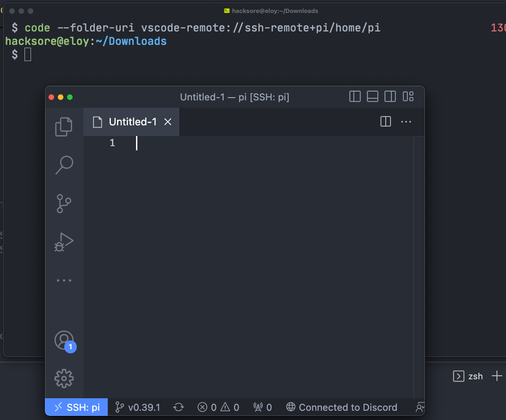Click the red exit code number in terminal
Viewport: 506px width, 420px height.
point(498,28)
